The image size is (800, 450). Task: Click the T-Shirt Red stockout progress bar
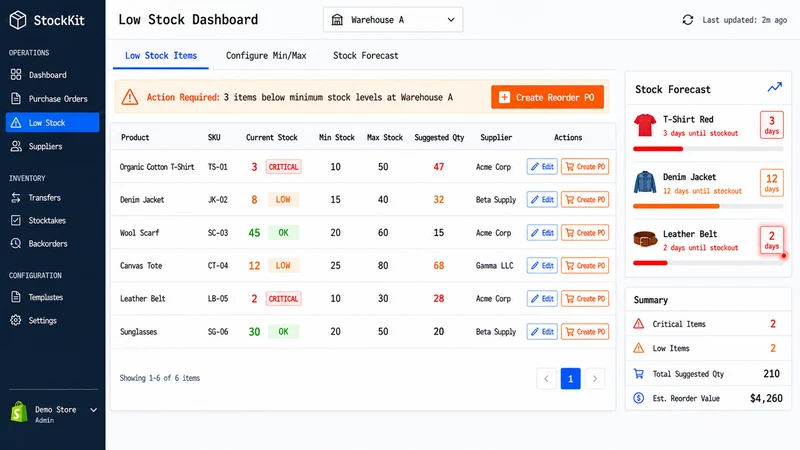coord(708,149)
